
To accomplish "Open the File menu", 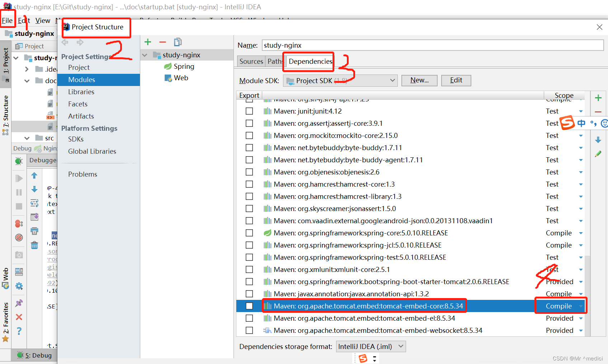I will 7,20.
